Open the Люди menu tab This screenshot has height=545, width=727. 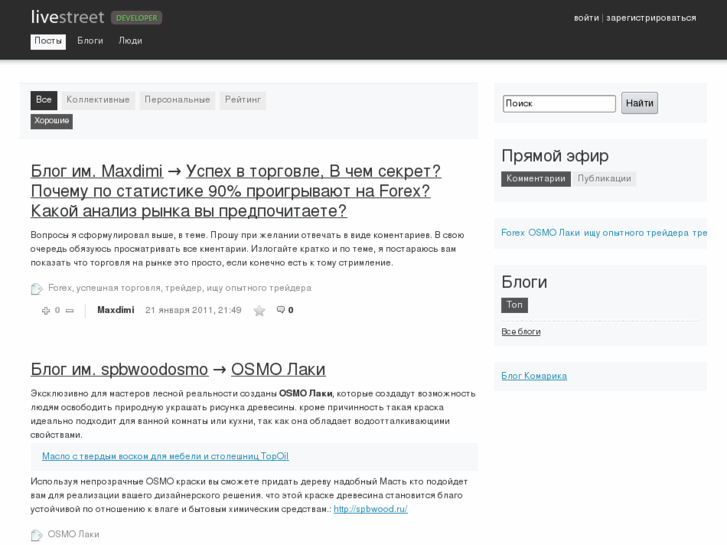click(130, 41)
